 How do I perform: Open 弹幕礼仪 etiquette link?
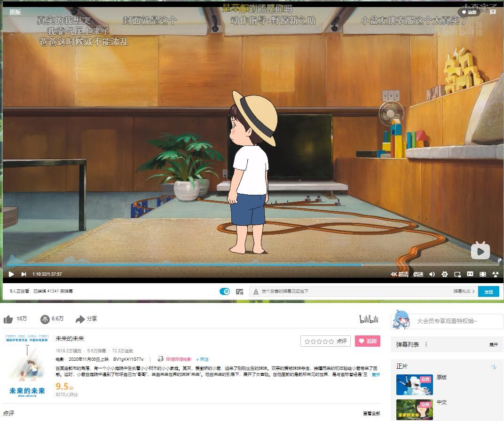[464, 291]
